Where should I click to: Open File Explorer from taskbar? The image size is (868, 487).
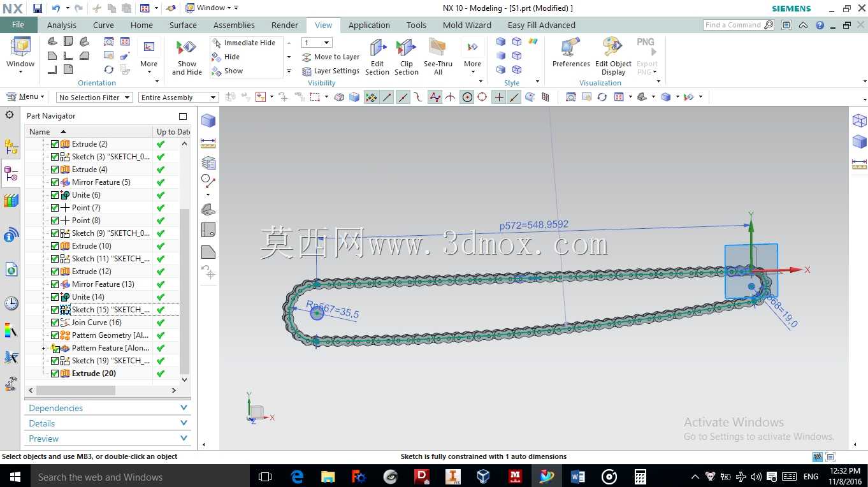328,476
